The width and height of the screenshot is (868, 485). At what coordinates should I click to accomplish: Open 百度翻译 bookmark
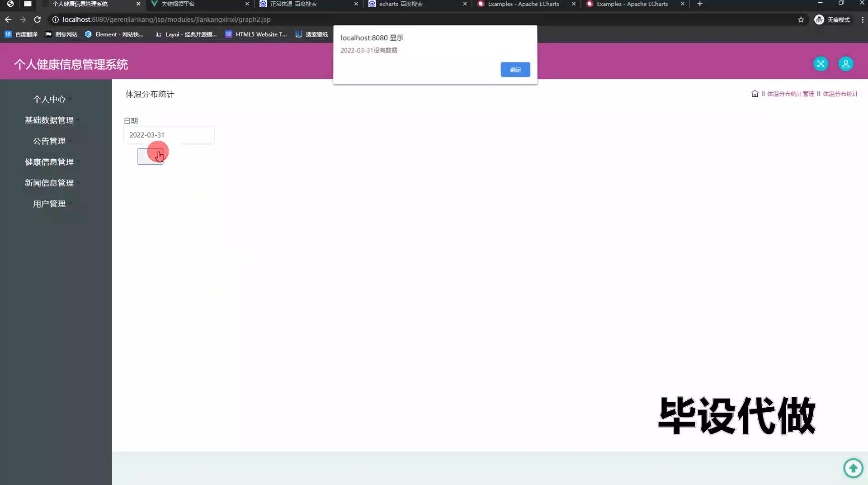tap(21, 34)
